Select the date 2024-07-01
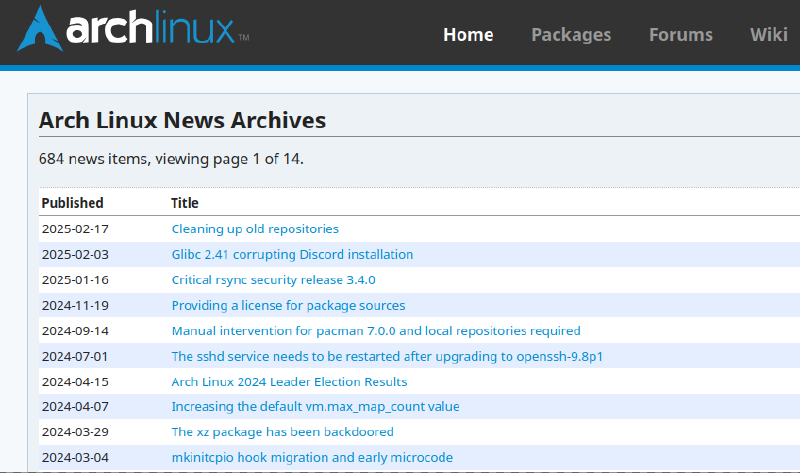This screenshot has height=473, width=800. (x=75, y=357)
